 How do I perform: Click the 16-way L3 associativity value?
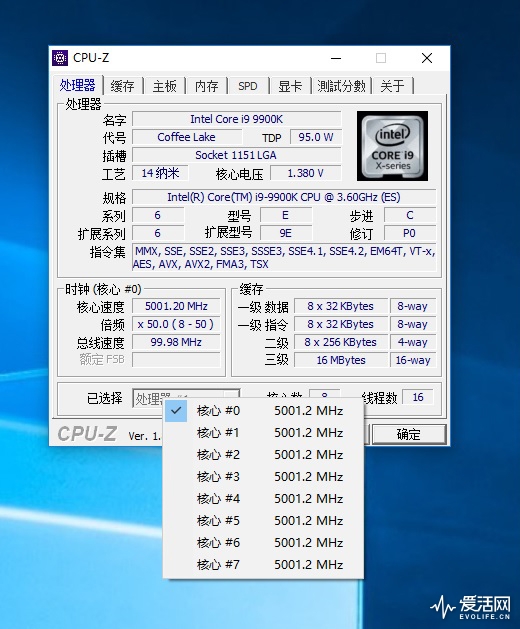point(413,360)
